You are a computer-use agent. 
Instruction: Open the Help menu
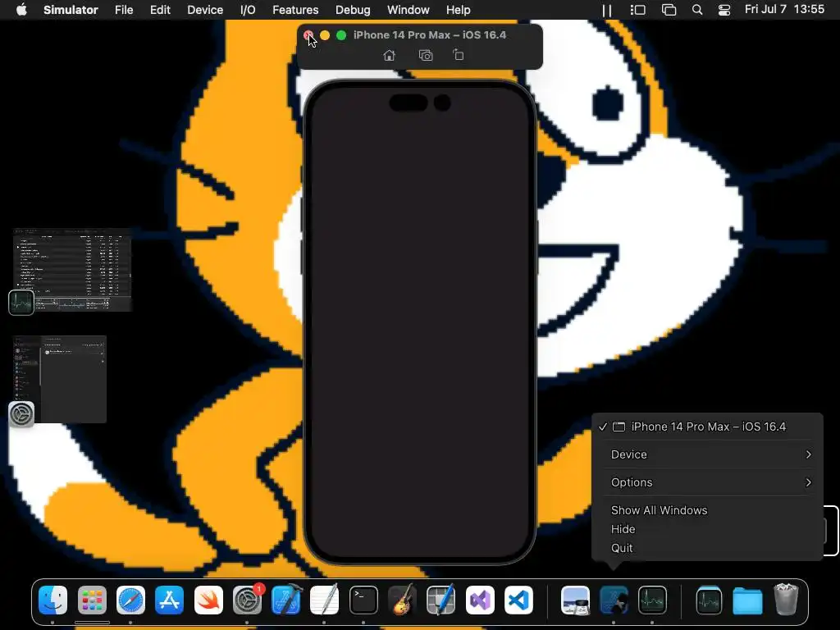pyautogui.click(x=458, y=10)
